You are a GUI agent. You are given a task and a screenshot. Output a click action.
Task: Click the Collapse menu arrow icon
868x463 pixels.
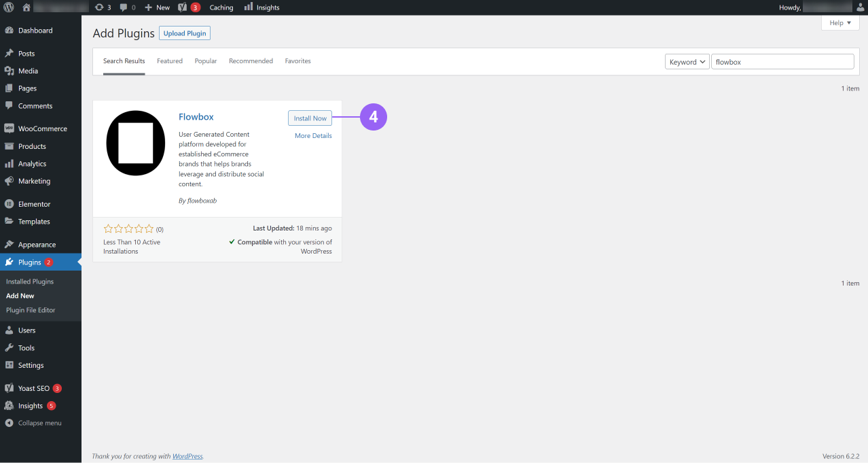9,423
